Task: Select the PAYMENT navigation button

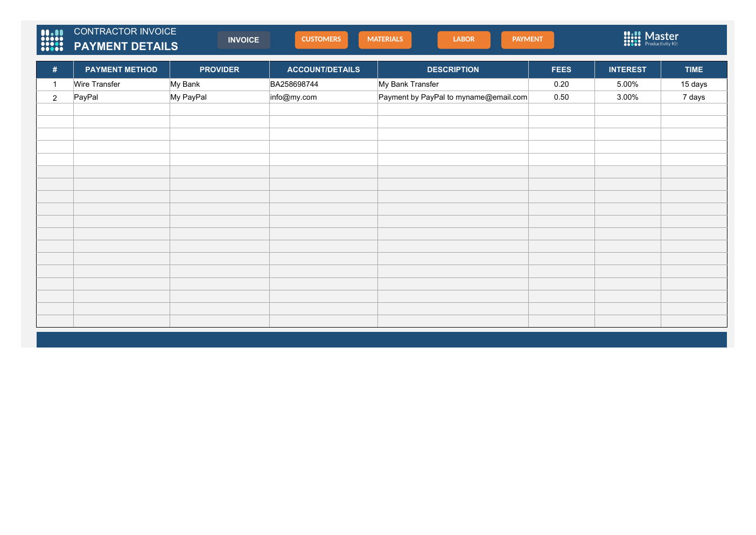Action: 527,39
